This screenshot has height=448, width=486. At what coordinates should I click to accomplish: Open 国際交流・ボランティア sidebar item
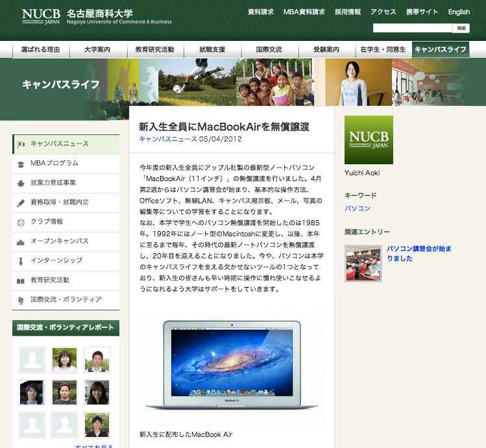coord(66,300)
